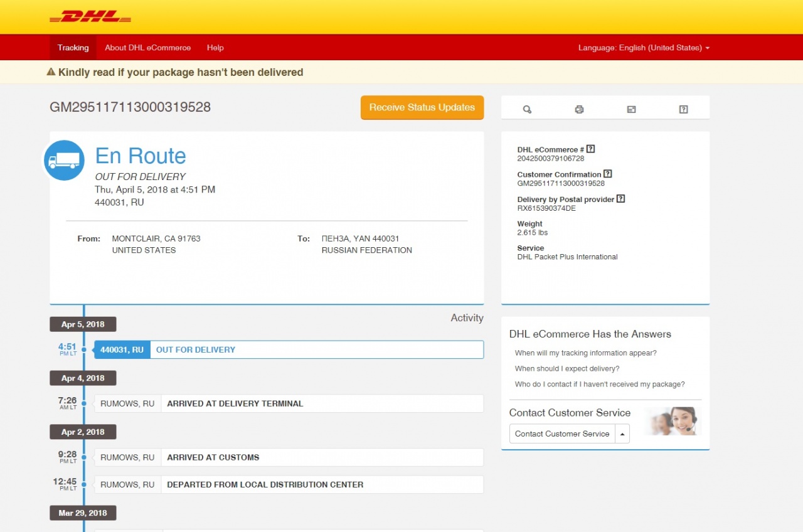
Task: Click the customer service agent photo
Action: pos(673,421)
